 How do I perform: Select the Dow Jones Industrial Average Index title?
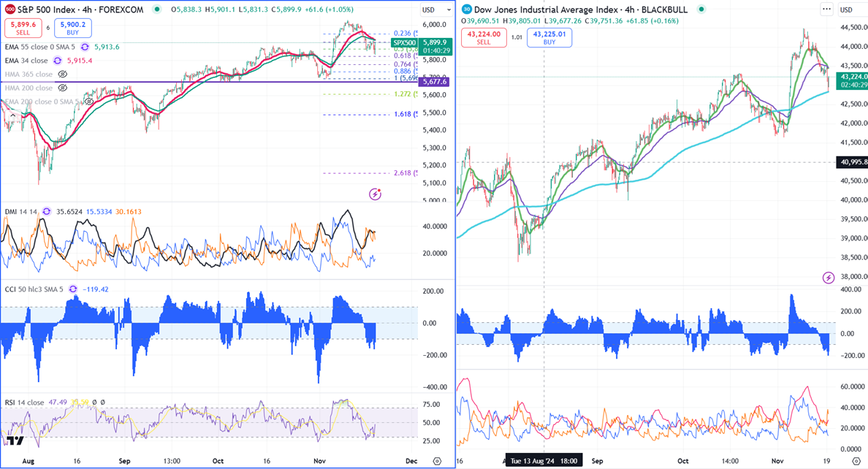point(581,9)
